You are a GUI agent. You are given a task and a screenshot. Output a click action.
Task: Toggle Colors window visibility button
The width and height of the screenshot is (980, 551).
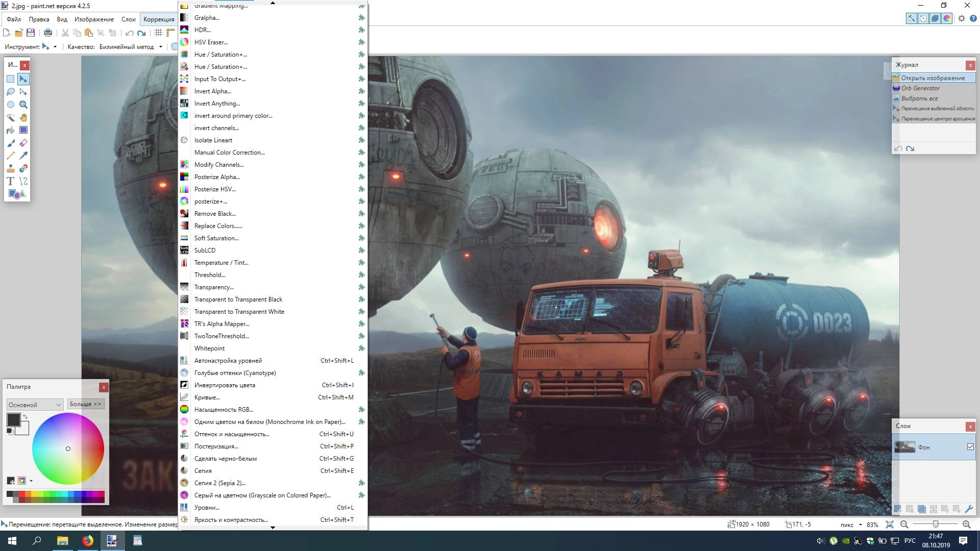pyautogui.click(x=947, y=18)
